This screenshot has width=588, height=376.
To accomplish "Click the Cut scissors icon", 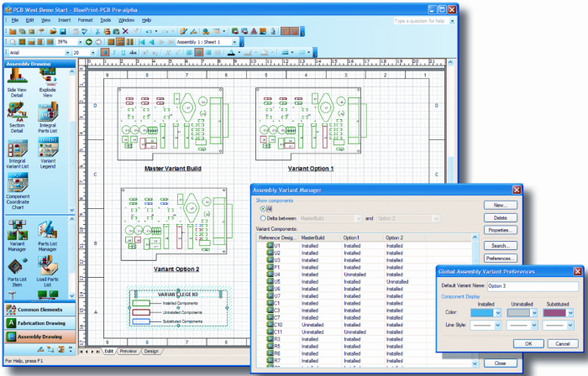I will click(97, 31).
